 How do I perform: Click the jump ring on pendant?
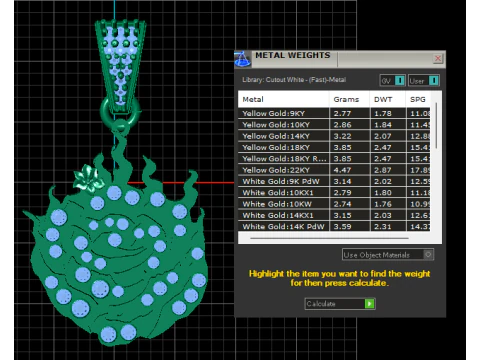click(x=120, y=112)
